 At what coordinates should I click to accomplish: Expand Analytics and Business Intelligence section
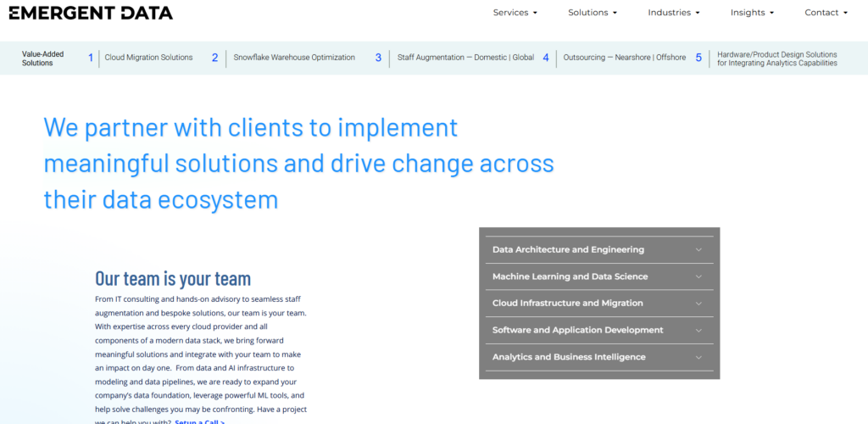click(599, 357)
